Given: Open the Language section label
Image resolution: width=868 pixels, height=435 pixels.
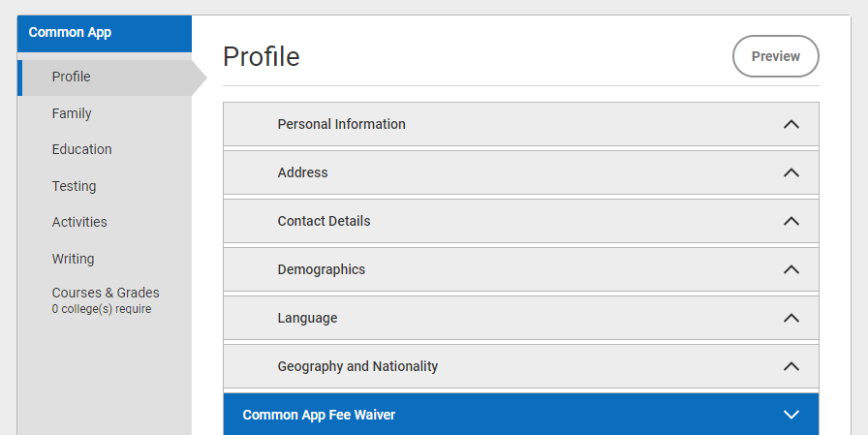Looking at the screenshot, I should (x=307, y=318).
